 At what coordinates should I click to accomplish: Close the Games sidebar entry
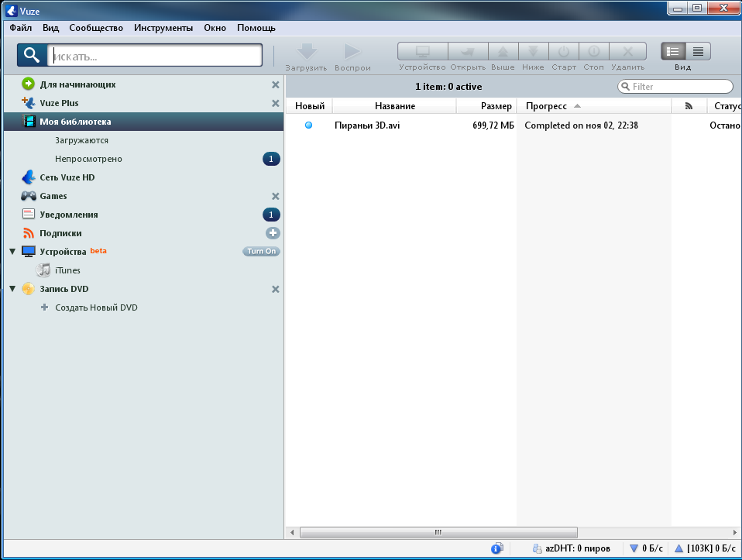tap(276, 196)
